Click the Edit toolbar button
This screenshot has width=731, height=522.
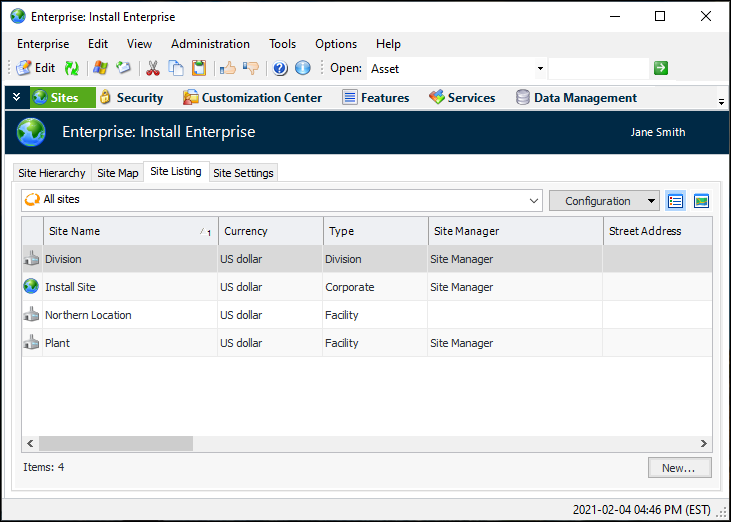pyautogui.click(x=36, y=68)
